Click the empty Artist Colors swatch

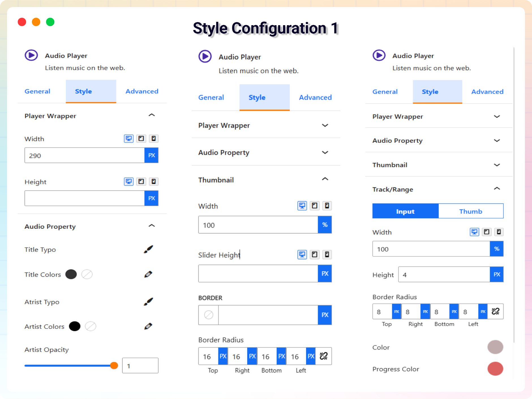91,326
